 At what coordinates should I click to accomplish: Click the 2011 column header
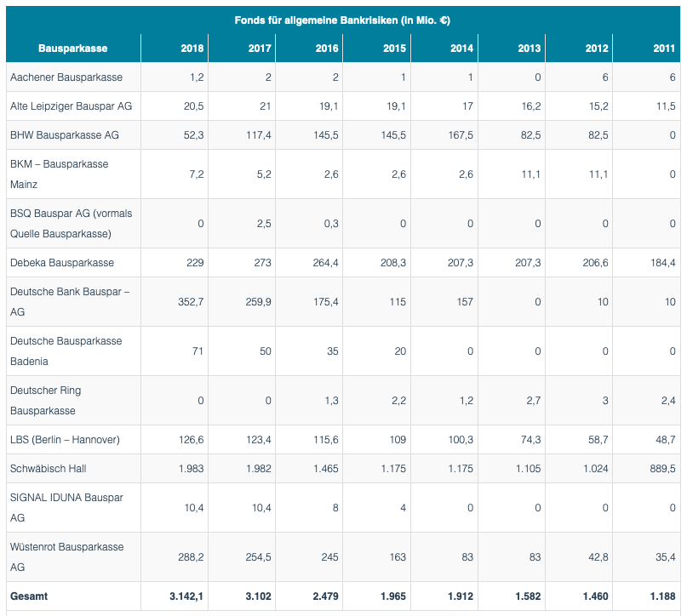(x=664, y=48)
